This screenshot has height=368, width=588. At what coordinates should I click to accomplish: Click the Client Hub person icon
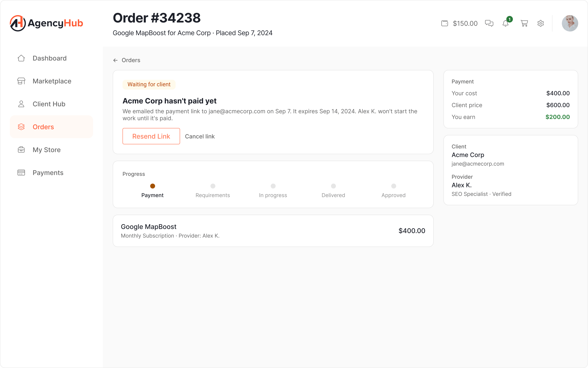[21, 104]
